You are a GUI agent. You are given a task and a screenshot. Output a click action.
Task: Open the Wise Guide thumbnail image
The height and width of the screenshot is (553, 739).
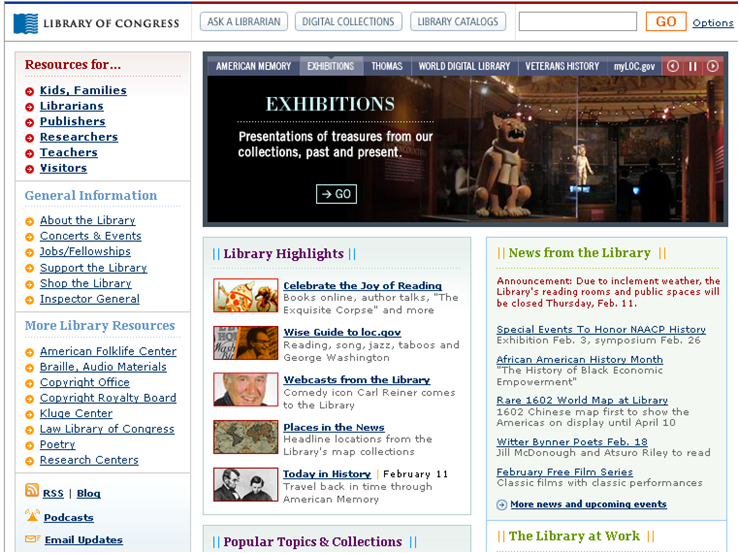(246, 343)
